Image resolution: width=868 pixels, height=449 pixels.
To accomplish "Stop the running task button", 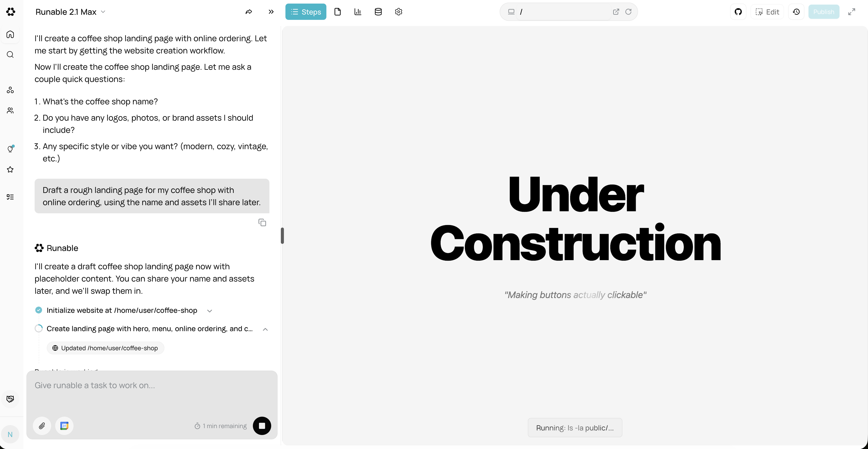I will [x=262, y=426].
